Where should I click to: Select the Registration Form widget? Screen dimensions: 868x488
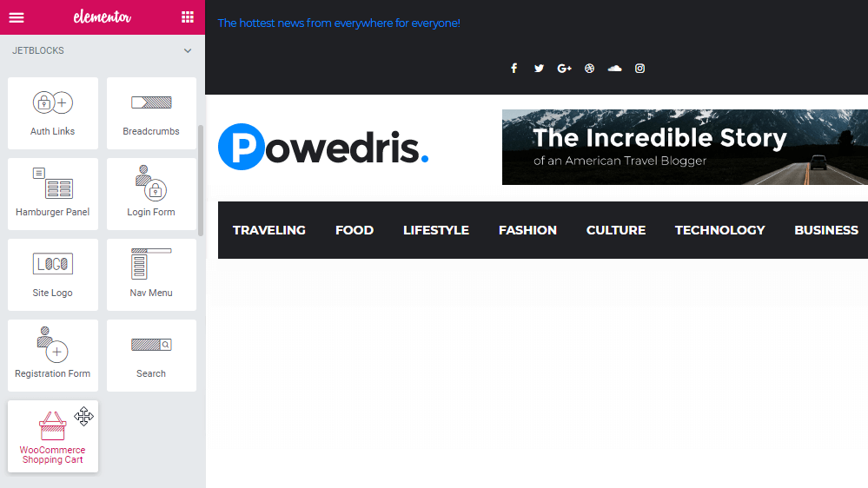(x=53, y=356)
